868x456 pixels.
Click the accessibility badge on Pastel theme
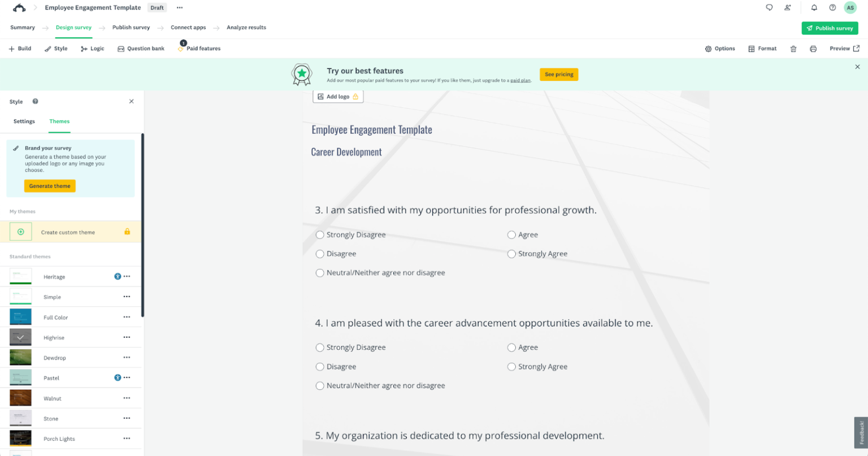tap(118, 377)
